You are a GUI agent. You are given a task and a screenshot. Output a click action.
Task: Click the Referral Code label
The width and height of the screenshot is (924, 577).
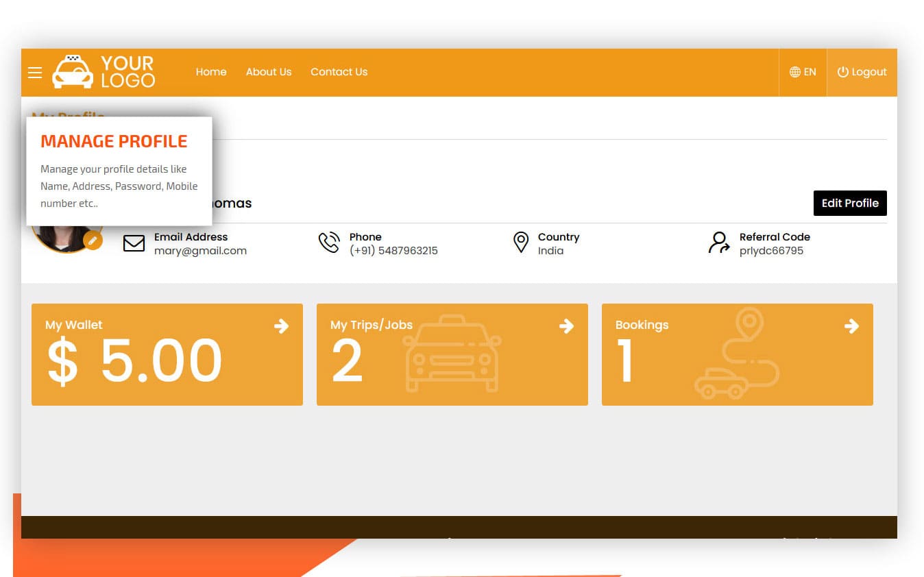click(x=775, y=237)
